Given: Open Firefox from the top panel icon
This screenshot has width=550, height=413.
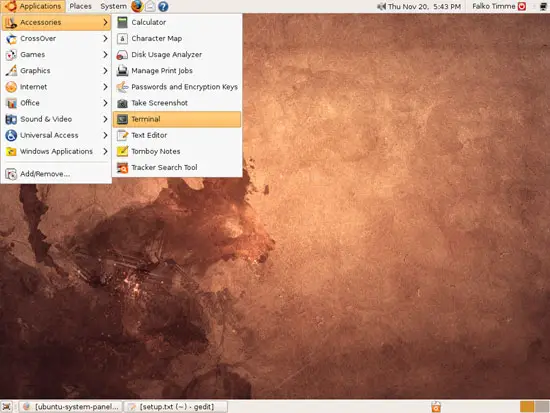Looking at the screenshot, I should (137, 6).
